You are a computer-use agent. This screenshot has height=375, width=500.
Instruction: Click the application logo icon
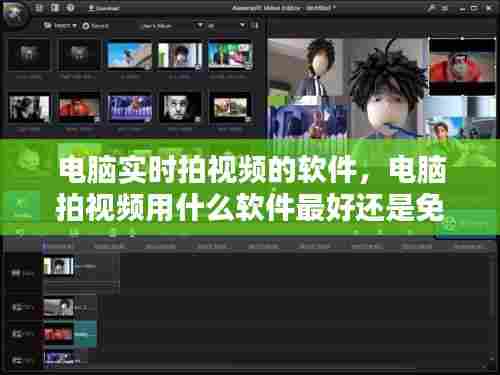[x=15, y=13]
